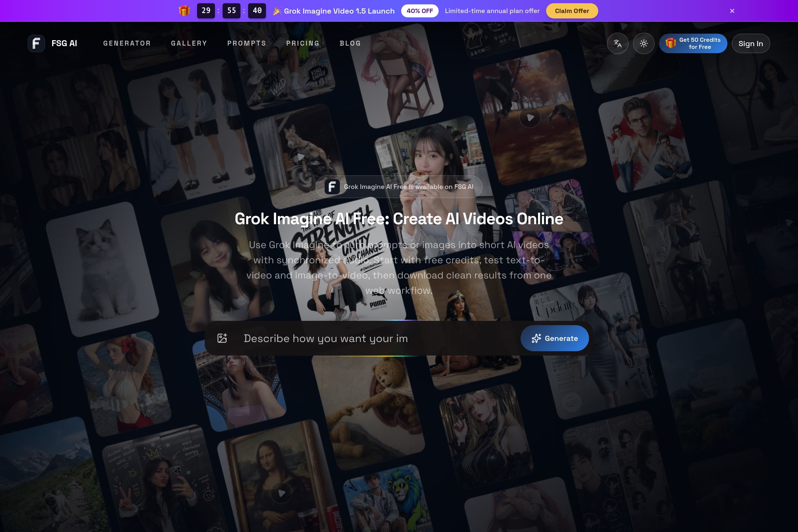Play the autumn forest horse video
The height and width of the screenshot is (532, 798).
pos(530,117)
